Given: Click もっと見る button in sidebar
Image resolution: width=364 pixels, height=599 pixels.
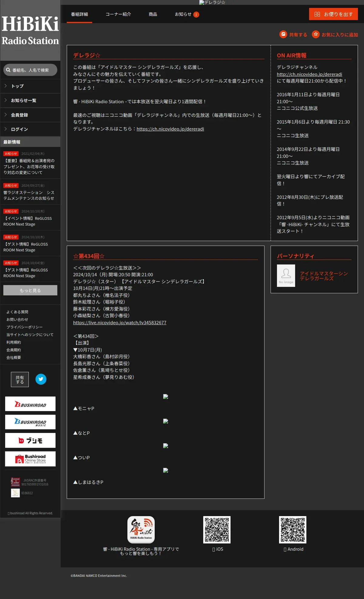Looking at the screenshot, I should point(30,290).
